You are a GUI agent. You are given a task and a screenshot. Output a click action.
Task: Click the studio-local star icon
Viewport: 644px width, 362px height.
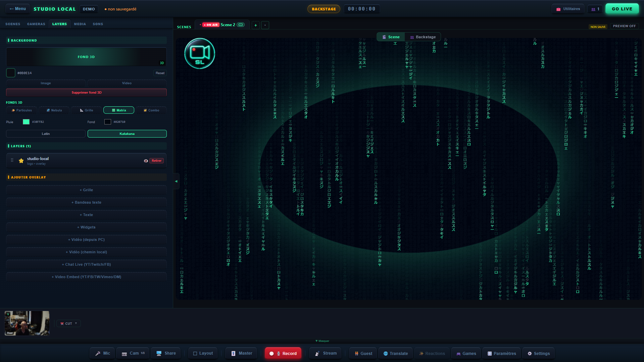coord(21,161)
